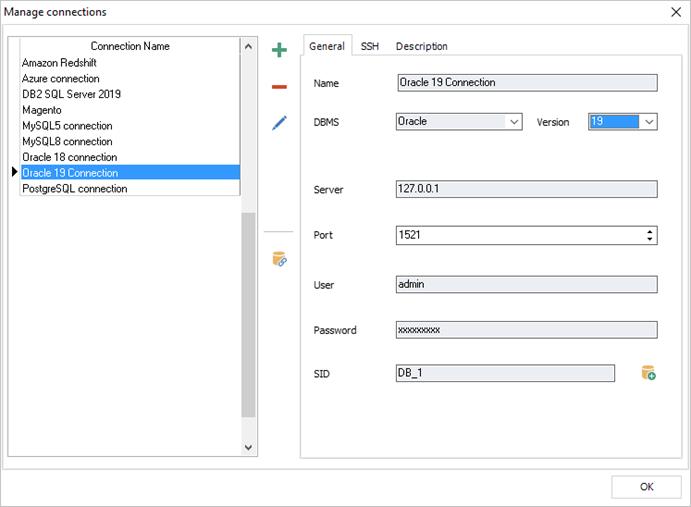Click the connection list scroll up arrow
691x507 pixels.
click(248, 46)
